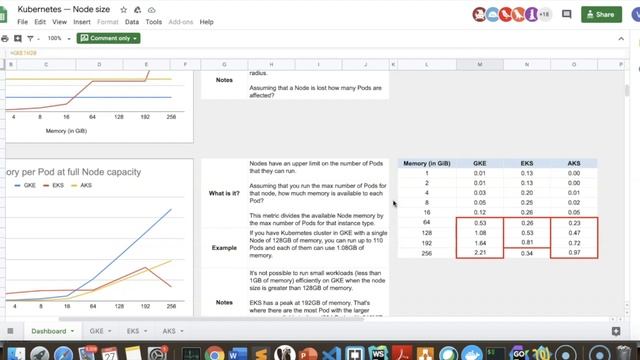640x360 pixels.
Task: Click the 'What is it?' label cell
Action: point(224,193)
